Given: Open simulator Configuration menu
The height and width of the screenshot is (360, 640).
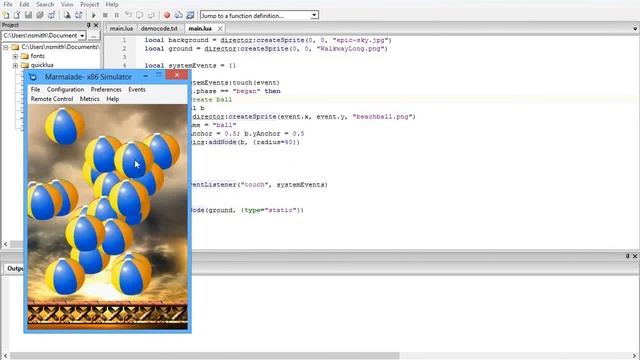Looking at the screenshot, I should (x=65, y=89).
